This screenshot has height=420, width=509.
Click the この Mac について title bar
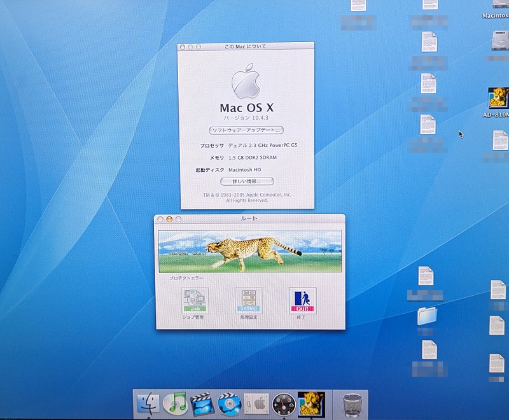click(246, 46)
